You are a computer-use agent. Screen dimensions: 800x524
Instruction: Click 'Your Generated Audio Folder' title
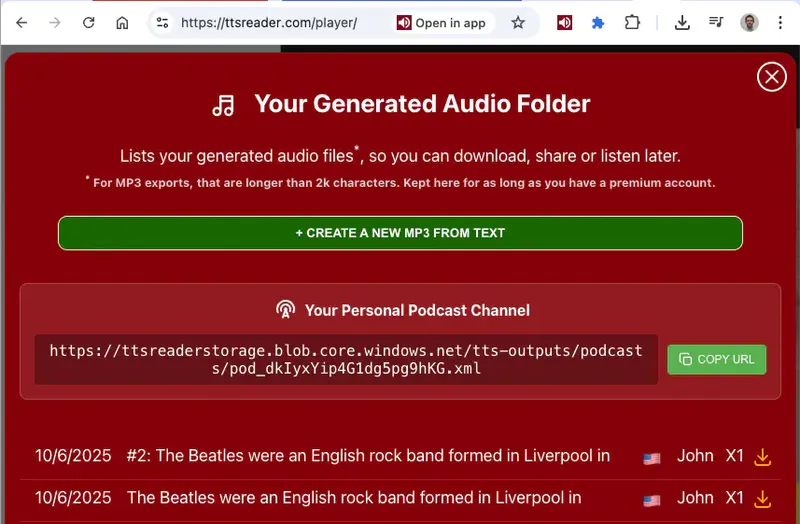pos(422,104)
